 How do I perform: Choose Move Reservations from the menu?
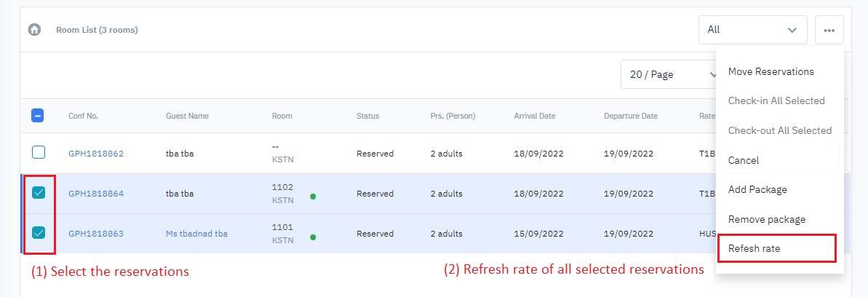pos(771,71)
